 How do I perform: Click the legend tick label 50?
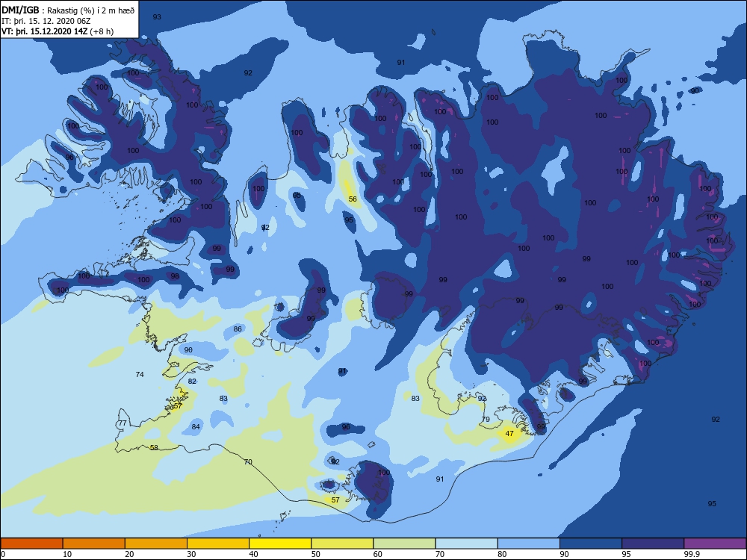[x=316, y=554]
